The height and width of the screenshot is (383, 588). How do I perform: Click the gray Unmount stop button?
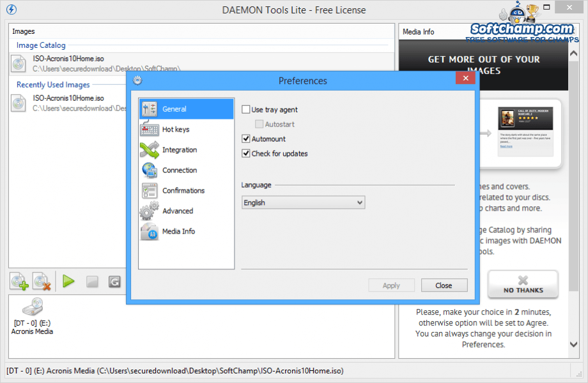pos(92,282)
